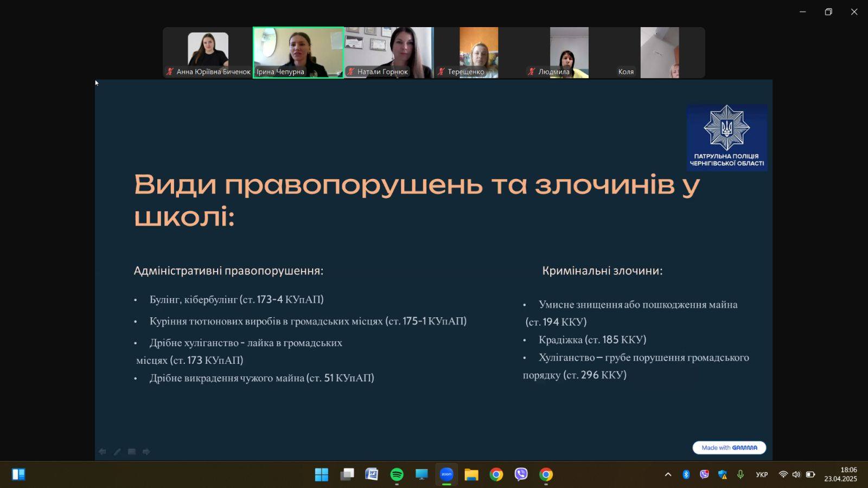
Task: Click bullet 'Умисне знищення або пошкодження майна'
Action: pos(638,305)
